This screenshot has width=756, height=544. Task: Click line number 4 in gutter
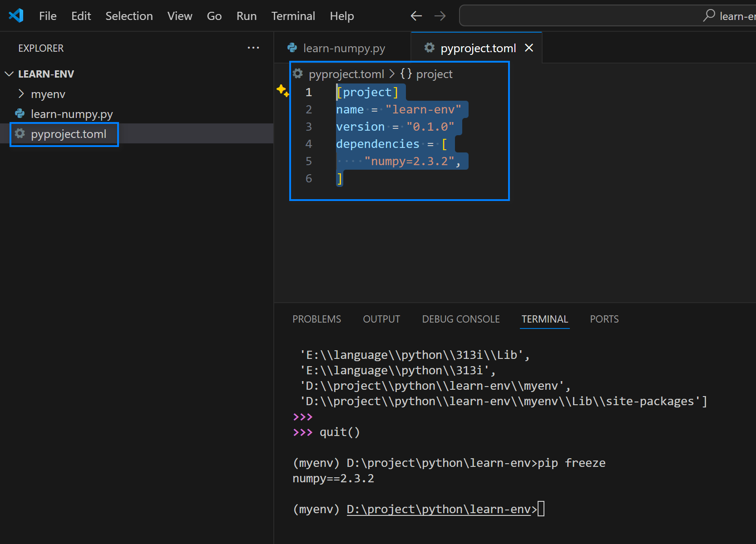point(309,144)
